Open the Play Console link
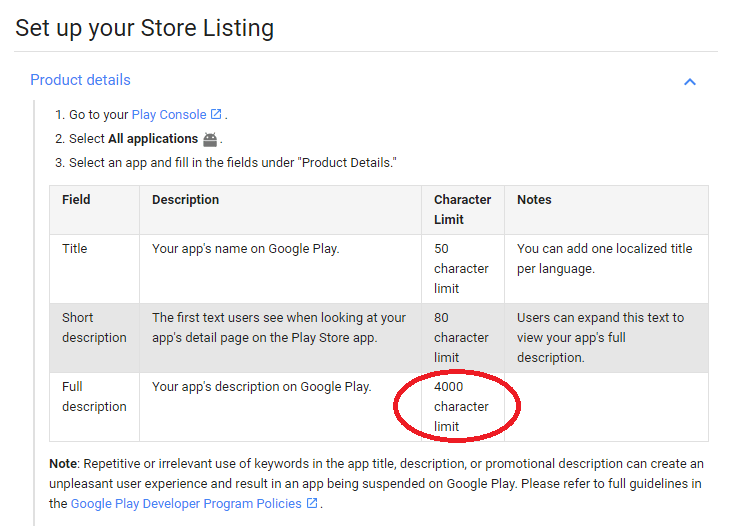Image resolution: width=753 pixels, height=531 pixels. [x=168, y=115]
